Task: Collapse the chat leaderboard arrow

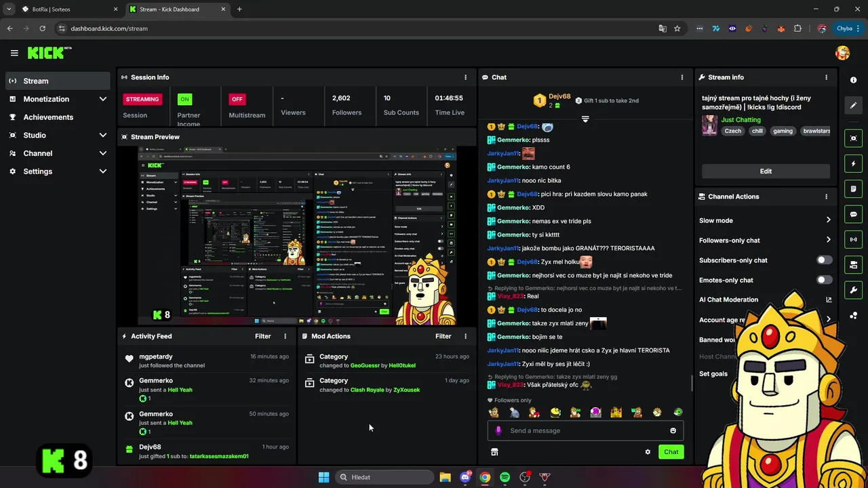Action: coord(585,119)
